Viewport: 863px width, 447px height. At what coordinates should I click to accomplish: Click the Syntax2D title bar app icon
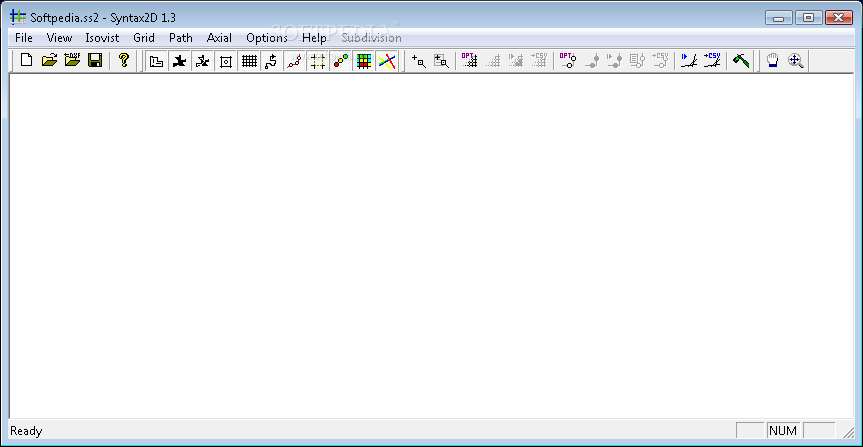(x=18, y=17)
